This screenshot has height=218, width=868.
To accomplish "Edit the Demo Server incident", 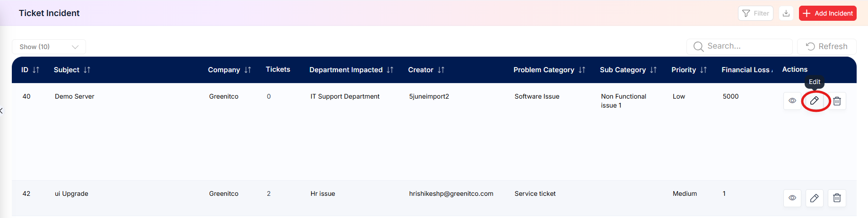I will pyautogui.click(x=815, y=101).
